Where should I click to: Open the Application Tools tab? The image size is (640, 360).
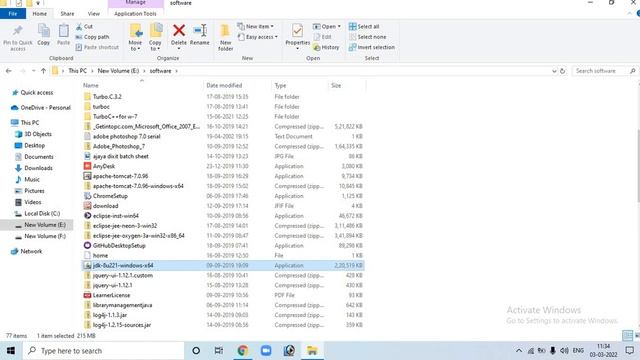click(135, 14)
